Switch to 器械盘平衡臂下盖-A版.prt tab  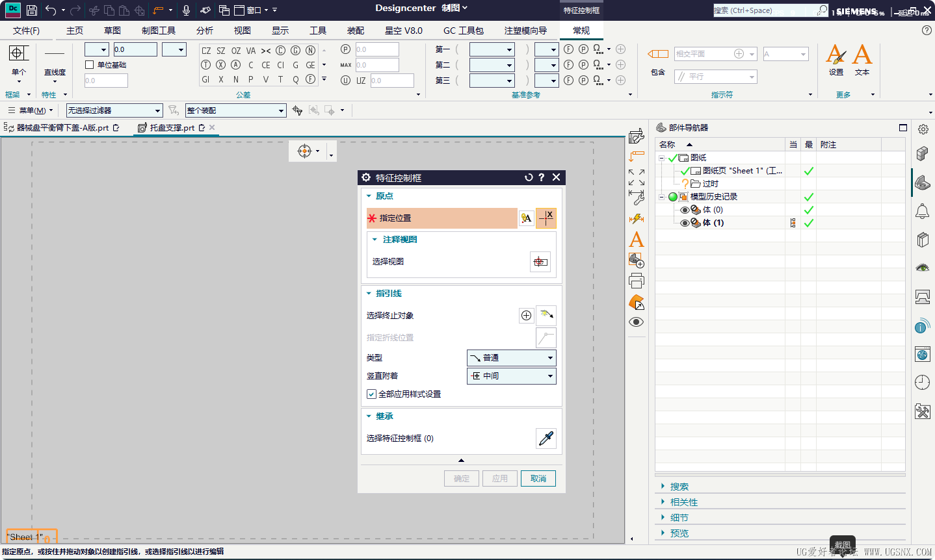click(62, 128)
